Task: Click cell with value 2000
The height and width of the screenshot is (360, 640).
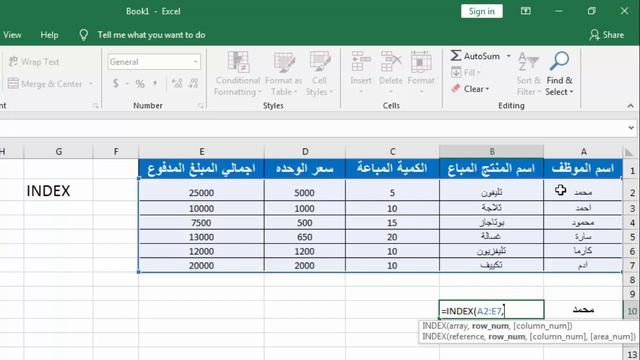Action: (x=305, y=265)
